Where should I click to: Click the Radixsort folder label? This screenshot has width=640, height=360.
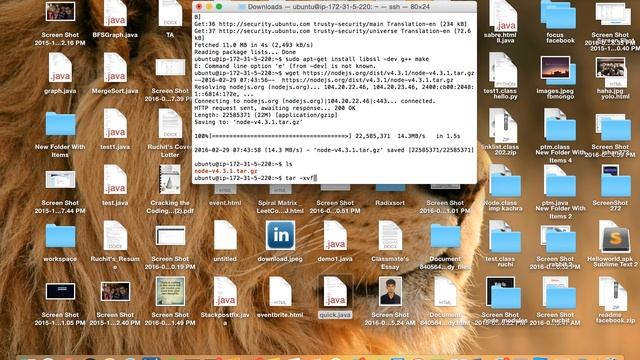coord(390,203)
